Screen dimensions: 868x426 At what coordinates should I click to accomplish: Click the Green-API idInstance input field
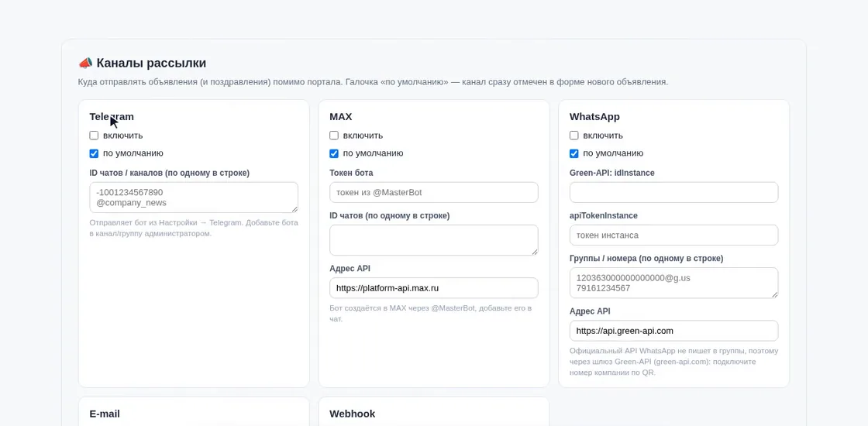coord(673,193)
